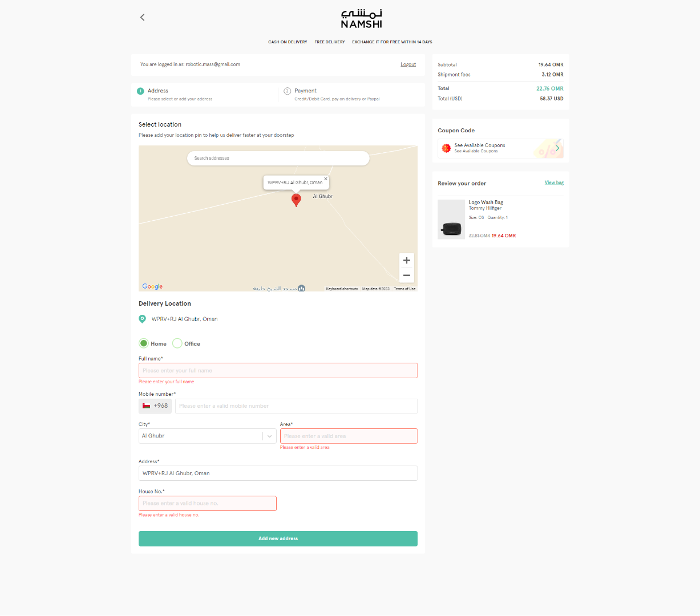Zoom in on the map
Image resolution: width=700 pixels, height=616 pixels.
pyautogui.click(x=407, y=261)
